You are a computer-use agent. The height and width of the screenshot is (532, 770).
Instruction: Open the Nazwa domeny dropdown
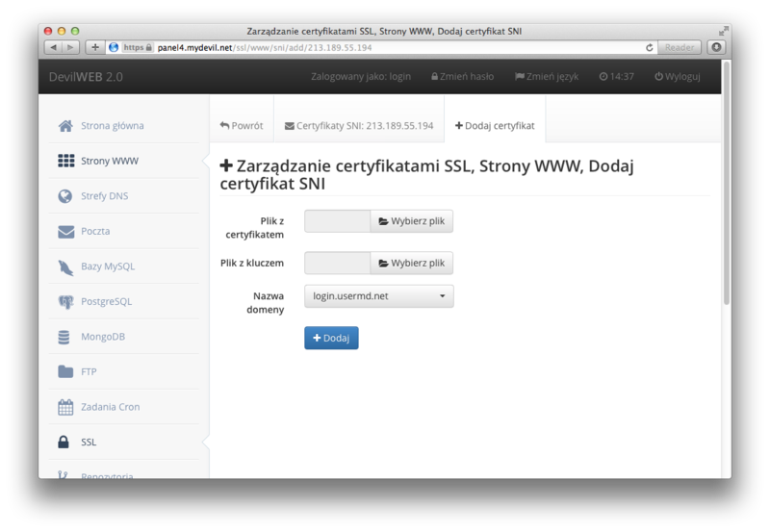coord(379,296)
